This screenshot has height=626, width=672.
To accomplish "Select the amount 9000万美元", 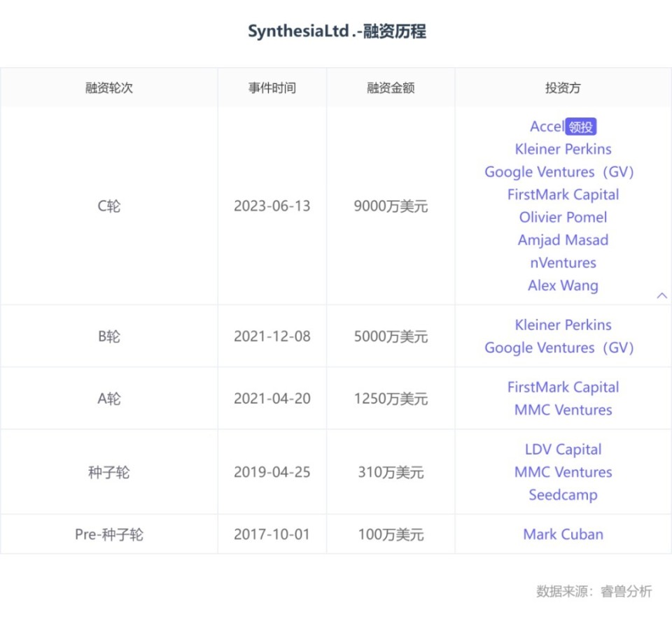I will point(391,206).
